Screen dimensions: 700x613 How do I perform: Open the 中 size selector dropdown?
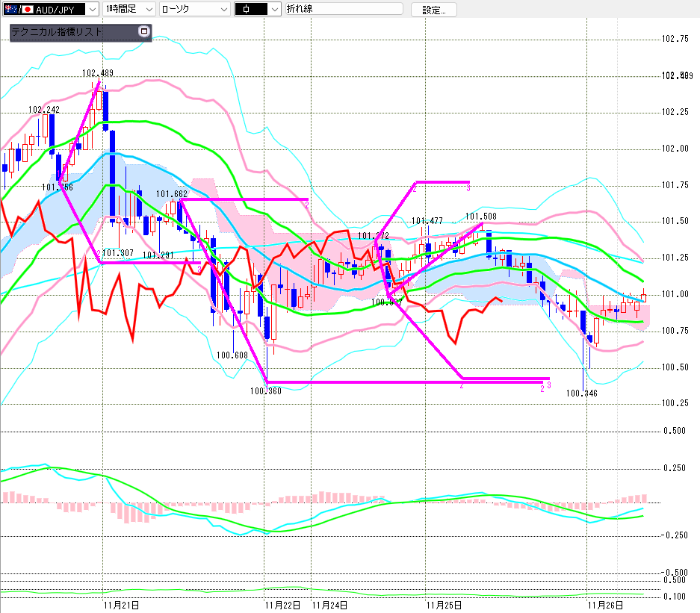coord(273,10)
